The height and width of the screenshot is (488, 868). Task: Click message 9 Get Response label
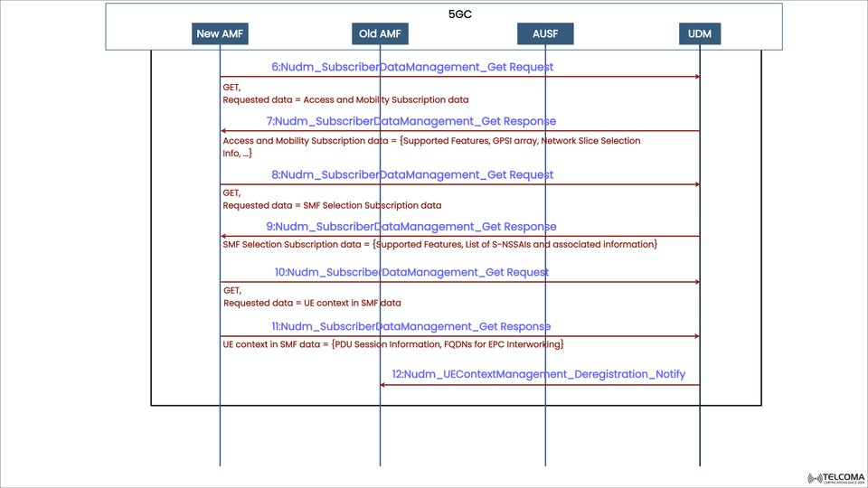point(411,227)
